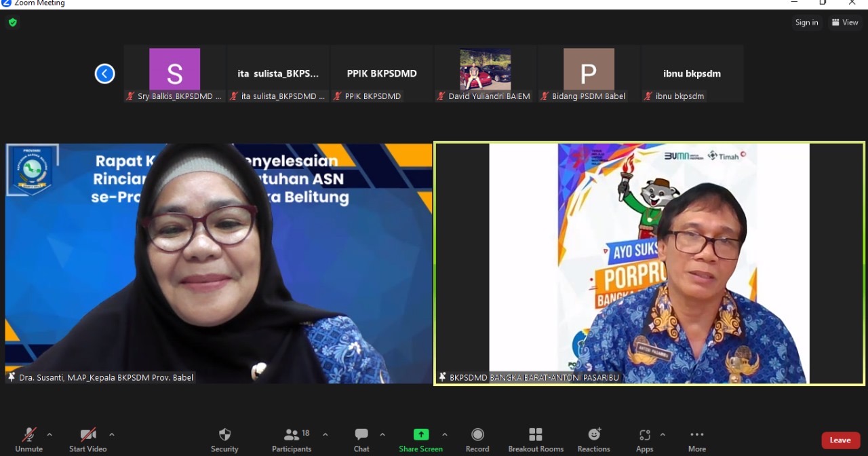
Task: Start recording with the Record button
Action: tap(477, 440)
